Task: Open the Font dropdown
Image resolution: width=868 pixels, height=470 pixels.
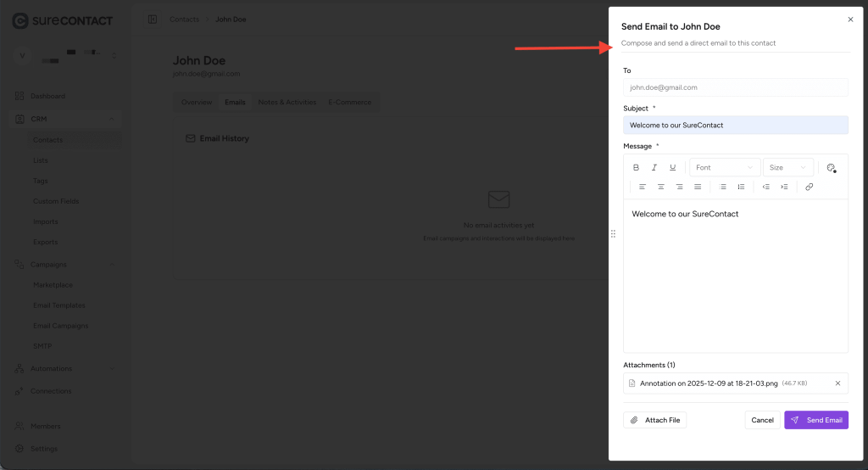Action: click(x=725, y=167)
